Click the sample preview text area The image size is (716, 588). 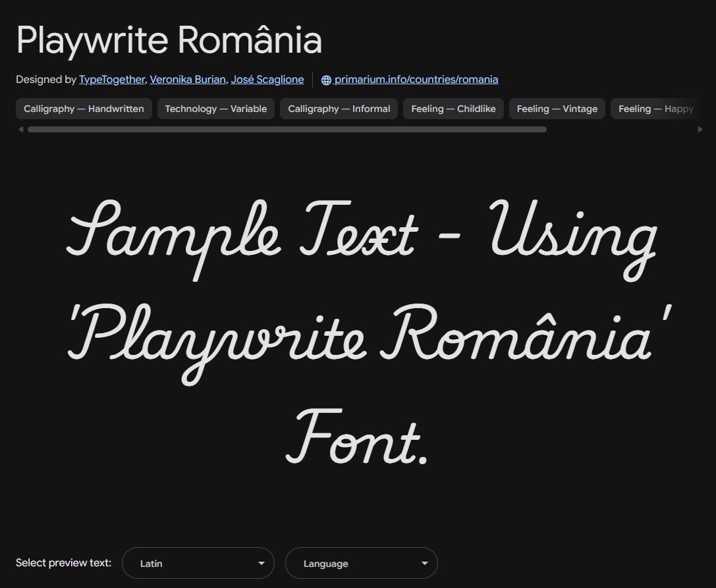click(x=369, y=333)
